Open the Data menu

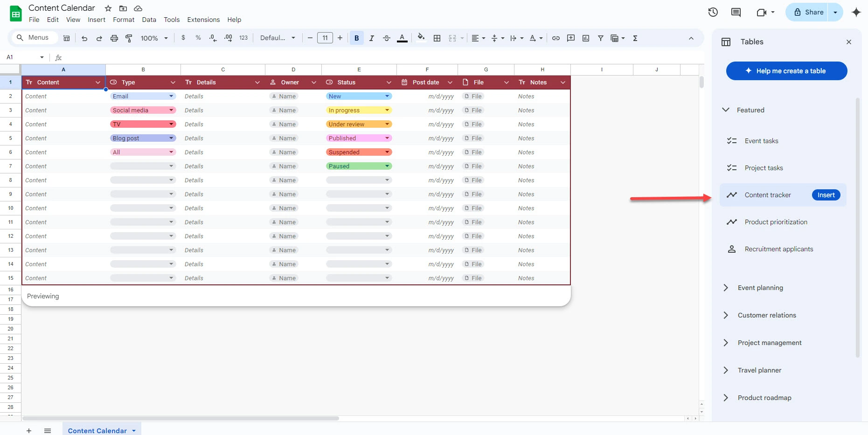pos(149,20)
